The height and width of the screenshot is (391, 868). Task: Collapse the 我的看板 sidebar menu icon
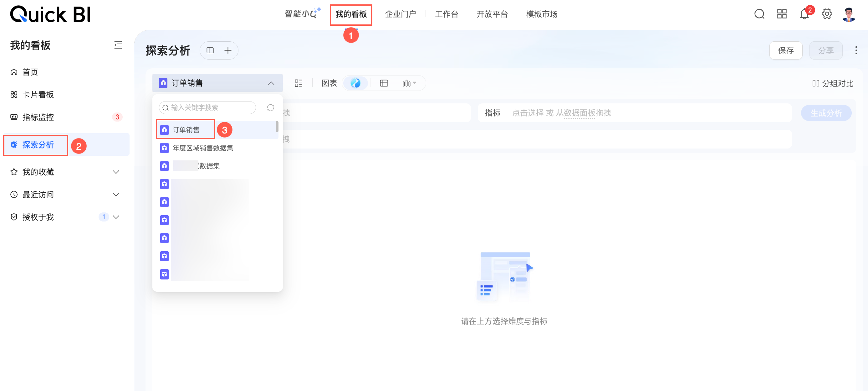(x=118, y=45)
